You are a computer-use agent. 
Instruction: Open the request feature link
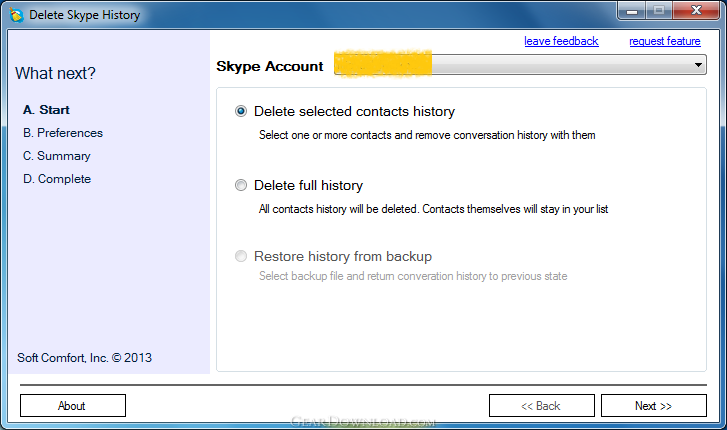(x=664, y=41)
